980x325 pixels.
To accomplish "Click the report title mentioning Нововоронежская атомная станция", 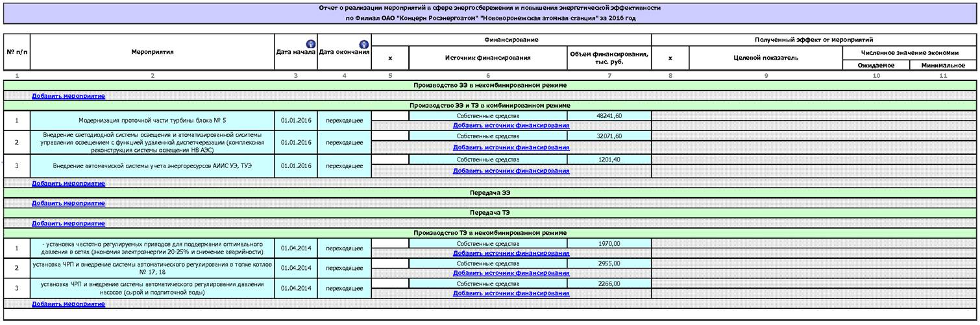I will (x=490, y=18).
